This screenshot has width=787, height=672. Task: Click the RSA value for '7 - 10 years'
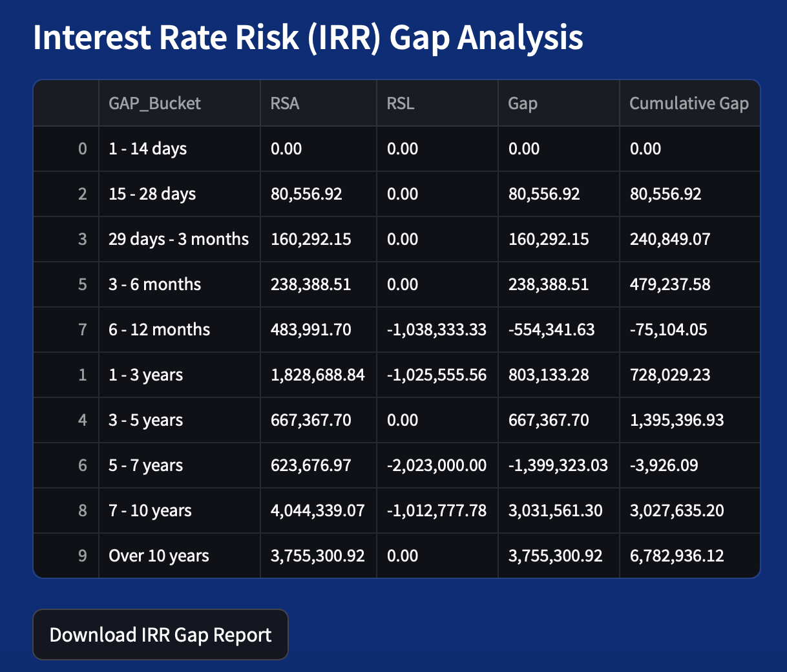pos(317,510)
